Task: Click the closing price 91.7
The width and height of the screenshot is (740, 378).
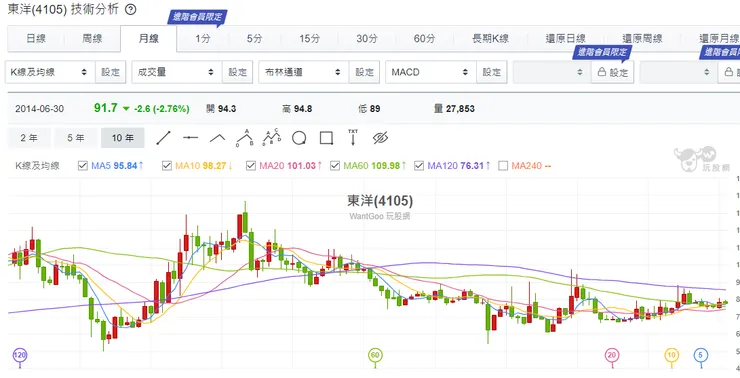Action: click(106, 108)
